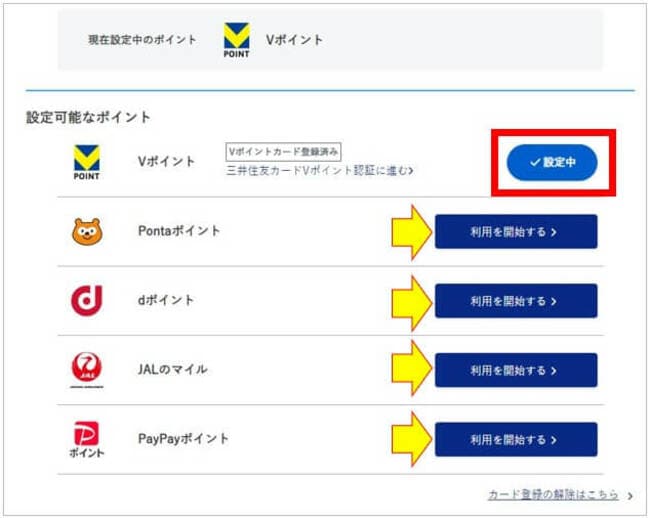
Task: Start using JALのマイル
Action: coord(516,370)
